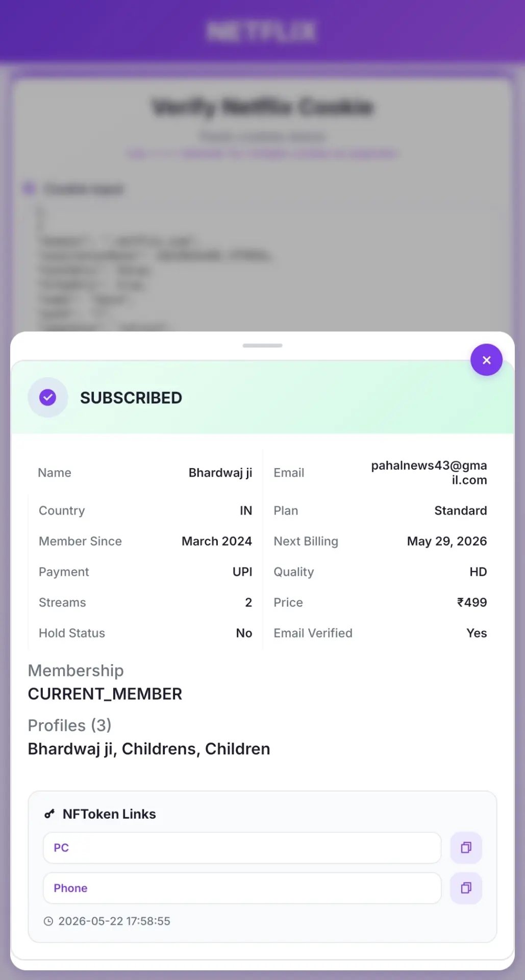The height and width of the screenshot is (980, 525).
Task: Click the Price value ₹499
Action: click(x=472, y=602)
